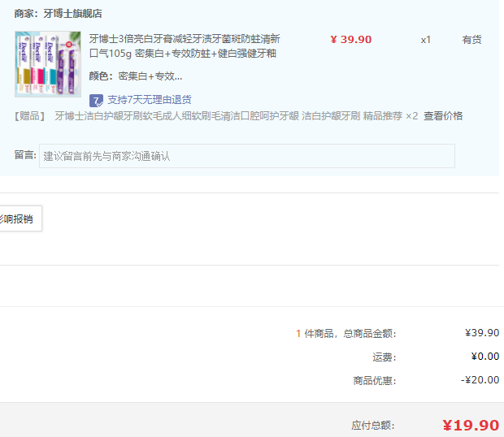504x437 pixels.
Task: Focus the 留言 message input field
Action: coord(247,156)
